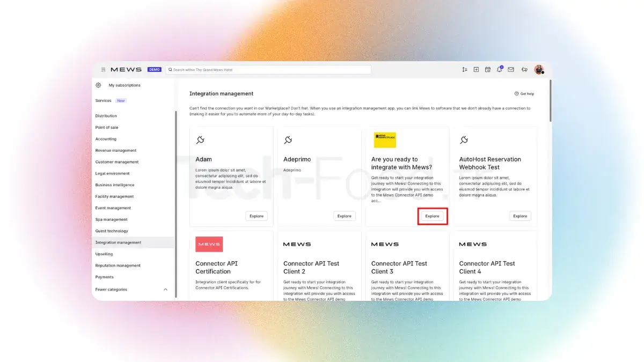This screenshot has width=644, height=362.
Task: Click Explore on the Adam card
Action: coord(257,216)
